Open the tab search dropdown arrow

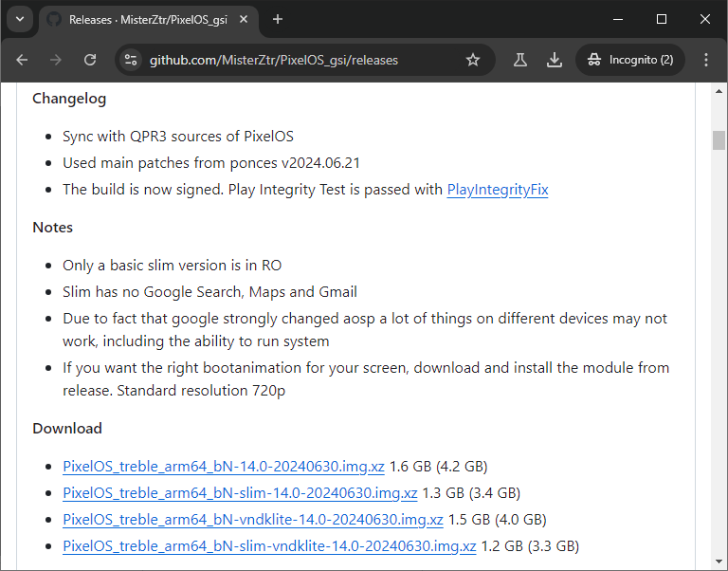pyautogui.click(x=20, y=20)
